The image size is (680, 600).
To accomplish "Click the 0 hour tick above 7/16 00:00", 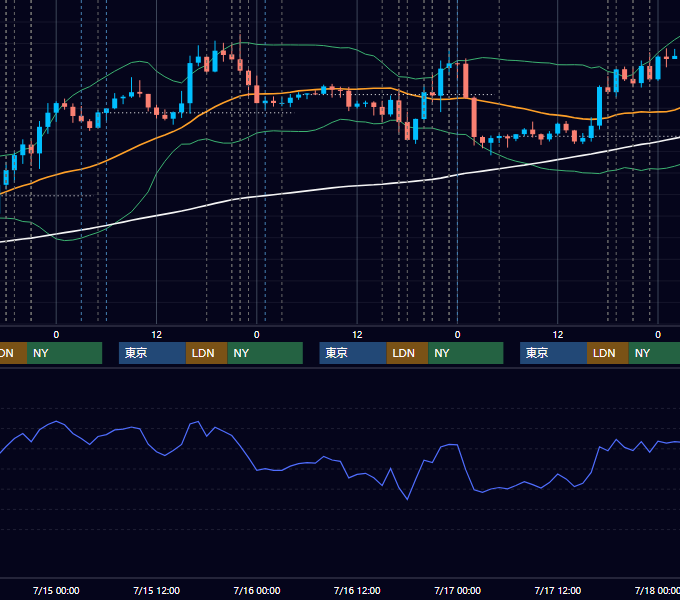I will pyautogui.click(x=257, y=335).
